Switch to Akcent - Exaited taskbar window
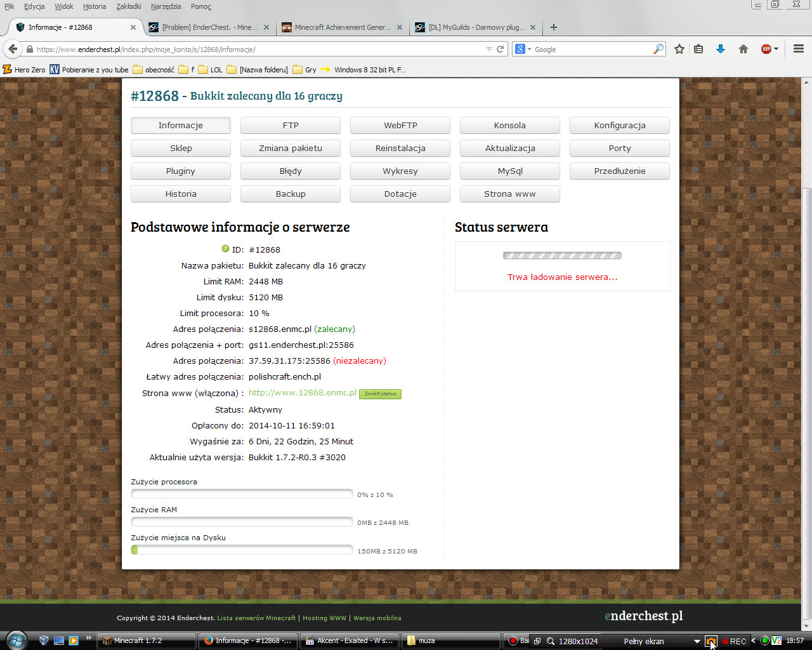 tap(350, 640)
